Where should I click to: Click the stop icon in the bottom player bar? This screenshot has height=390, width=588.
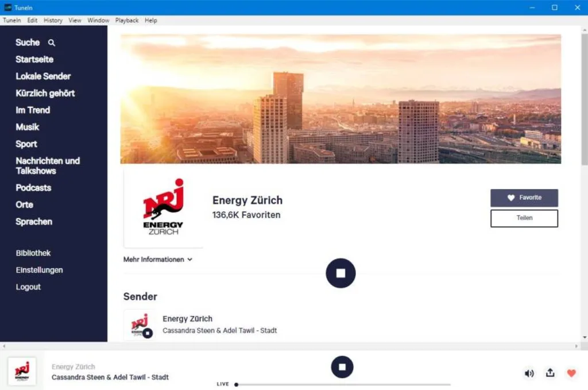point(342,367)
